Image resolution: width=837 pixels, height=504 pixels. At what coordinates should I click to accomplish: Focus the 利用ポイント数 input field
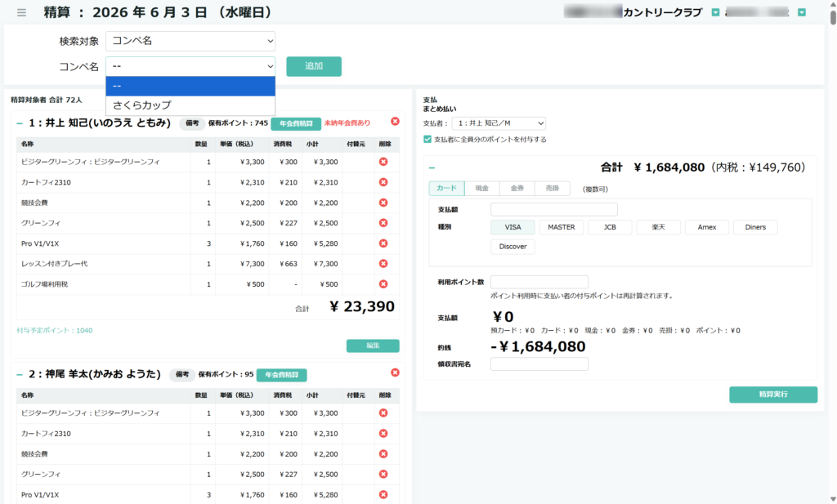[539, 282]
